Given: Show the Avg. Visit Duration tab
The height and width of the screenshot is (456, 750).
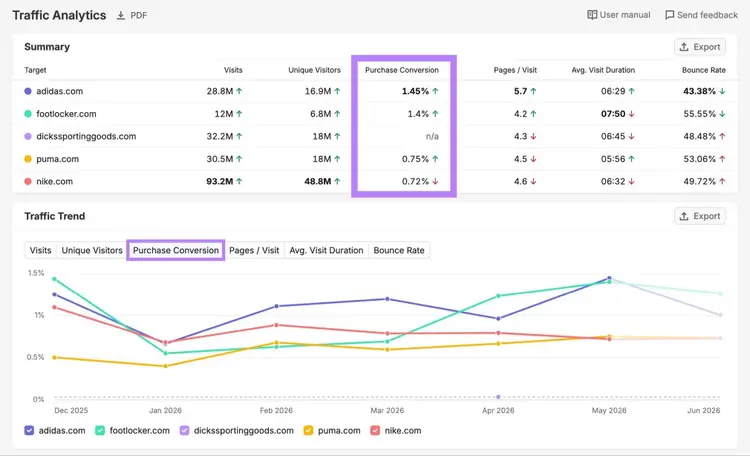Looking at the screenshot, I should pos(326,250).
